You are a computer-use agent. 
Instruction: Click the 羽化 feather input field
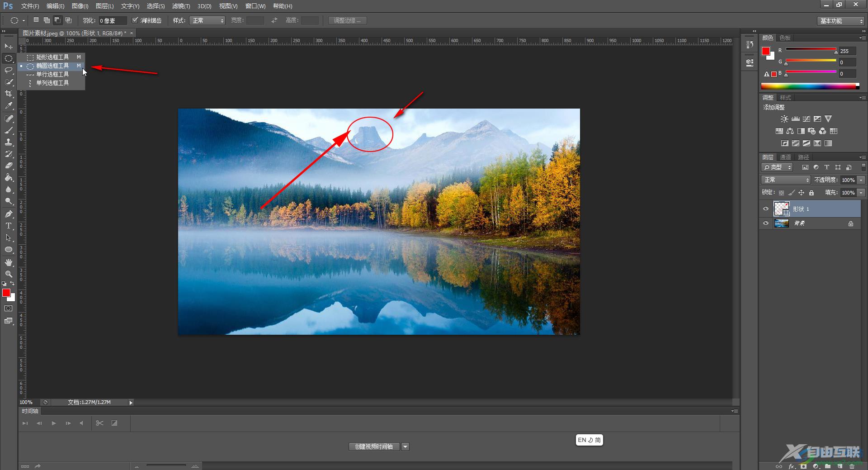click(x=112, y=20)
